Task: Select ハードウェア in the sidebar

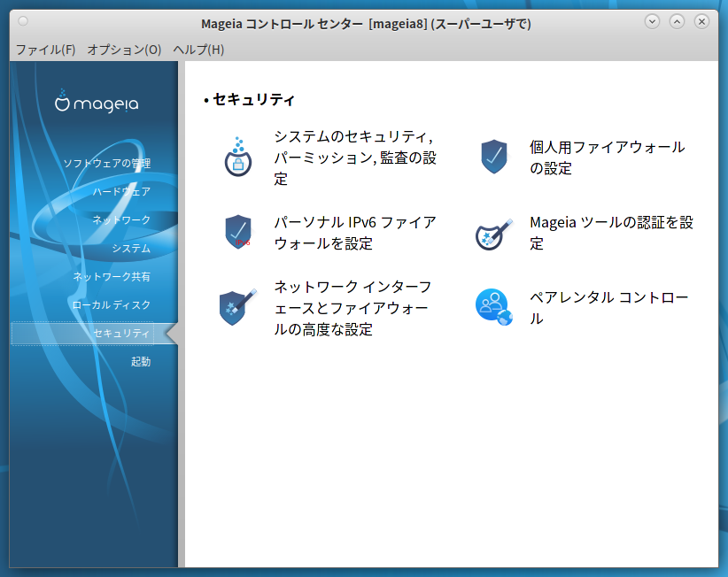Action: click(121, 191)
